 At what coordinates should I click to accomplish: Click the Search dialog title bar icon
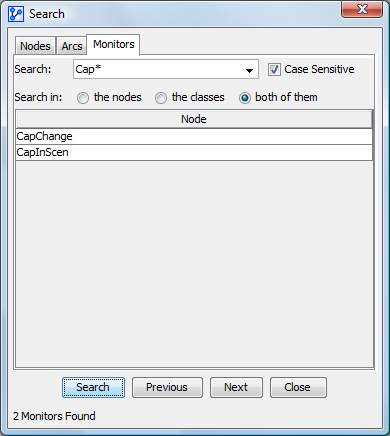[x=16, y=14]
